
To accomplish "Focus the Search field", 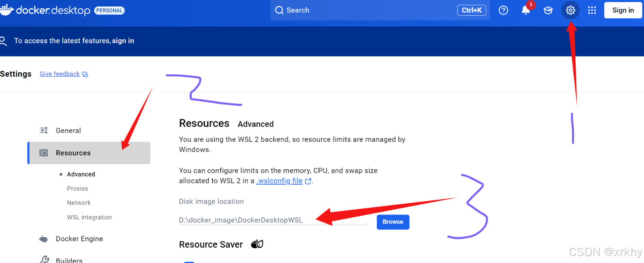I will point(380,11).
